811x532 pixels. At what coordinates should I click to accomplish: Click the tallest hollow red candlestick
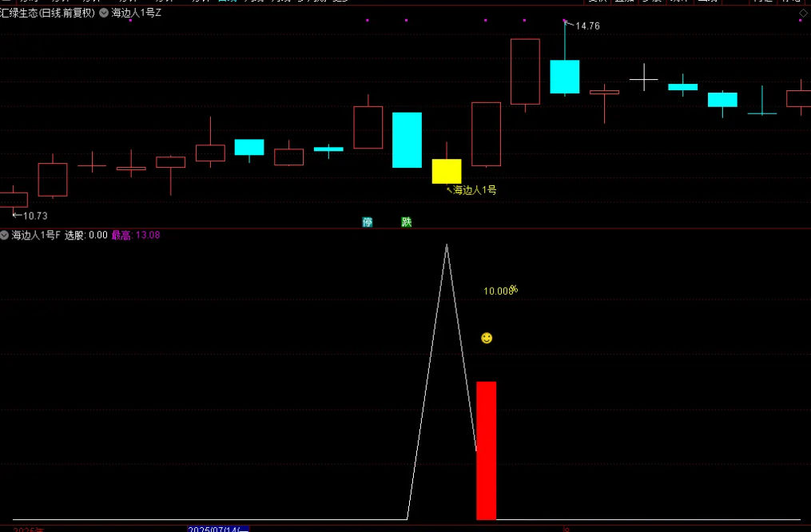point(525,72)
